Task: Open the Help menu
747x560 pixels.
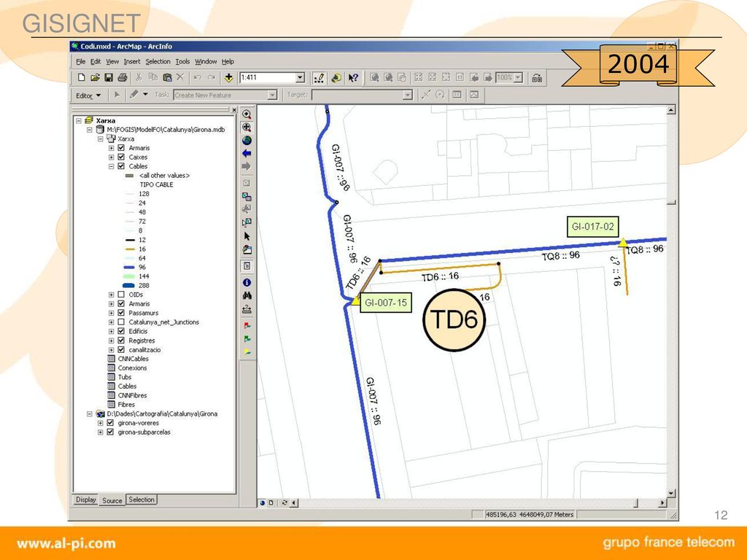Action: pos(228,61)
